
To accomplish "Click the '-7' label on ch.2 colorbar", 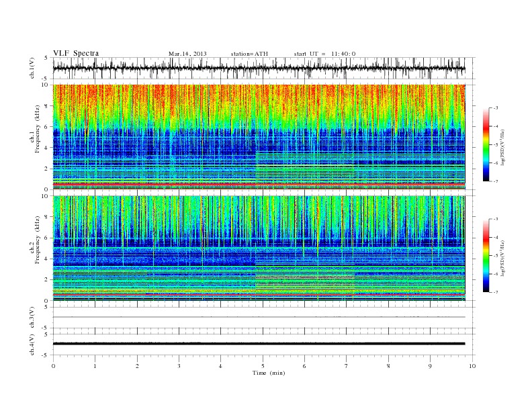I will (496, 292).
